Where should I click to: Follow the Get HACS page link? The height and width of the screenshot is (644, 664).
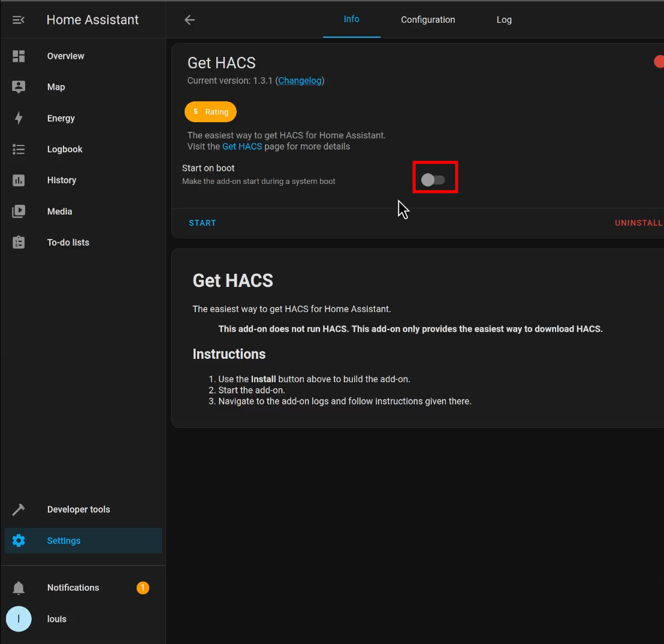pyautogui.click(x=242, y=147)
